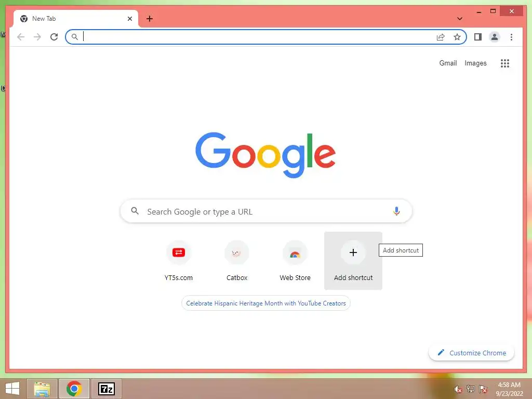Open Action Center flag icon

click(483, 389)
